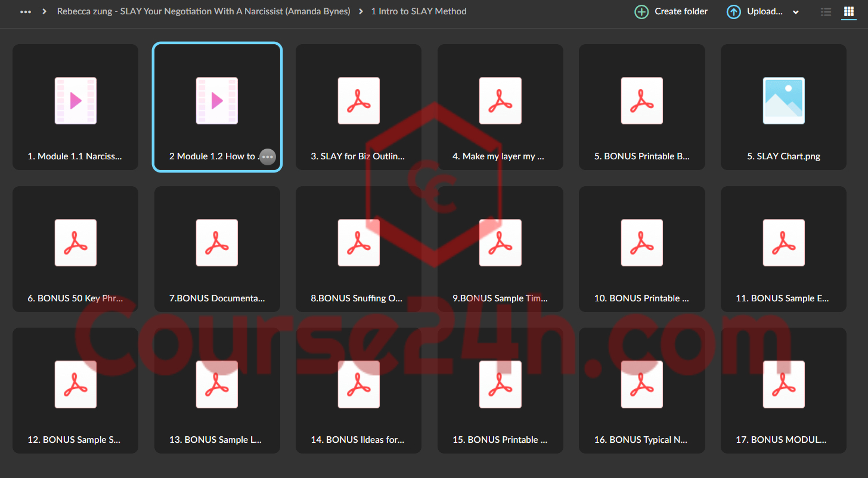The height and width of the screenshot is (478, 868).
Task: Open the PDF 3. SLAY for Biz Outlin...
Action: click(358, 107)
